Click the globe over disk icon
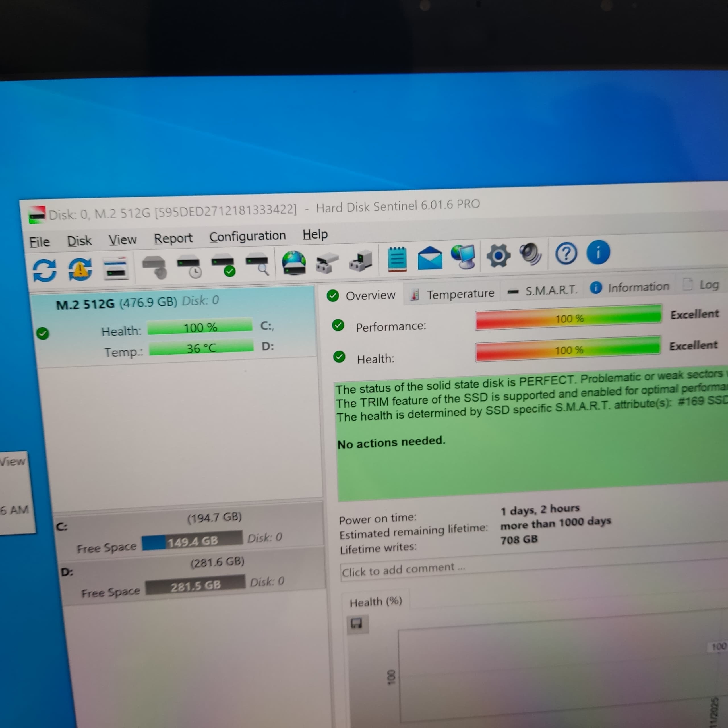The image size is (728, 728). (x=294, y=263)
